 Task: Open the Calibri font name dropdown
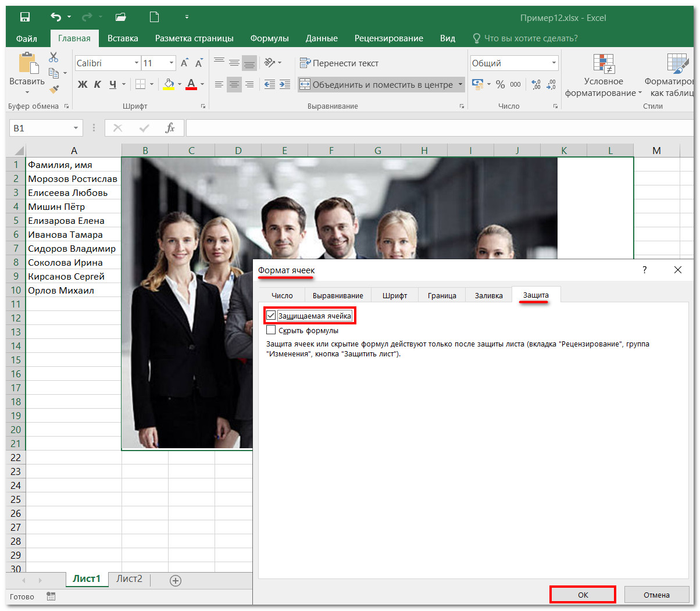[137, 63]
